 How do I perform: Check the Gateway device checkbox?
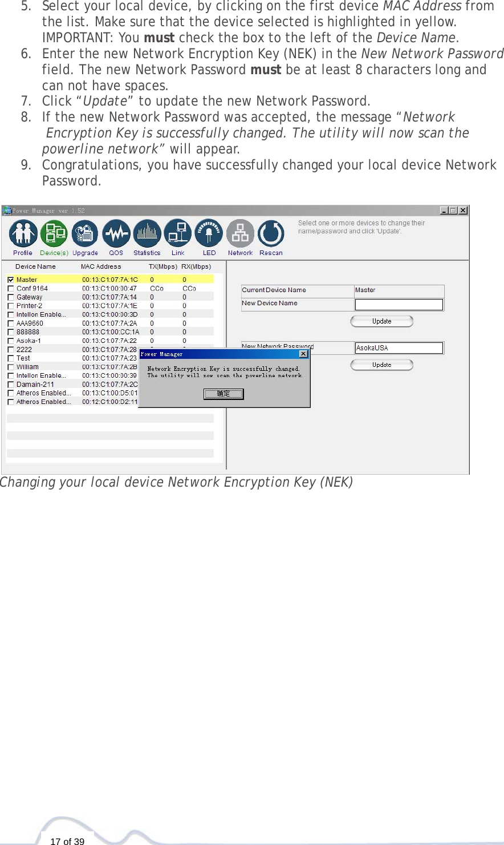click(x=10, y=297)
